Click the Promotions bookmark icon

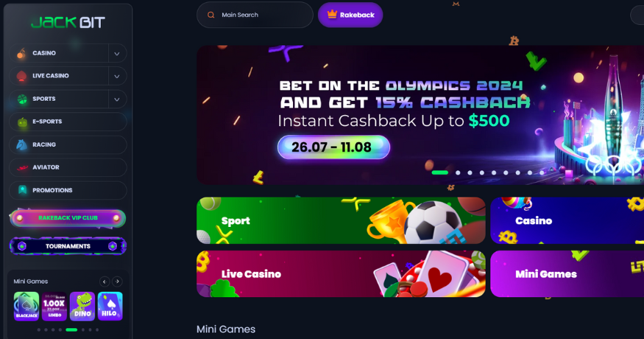click(x=22, y=190)
